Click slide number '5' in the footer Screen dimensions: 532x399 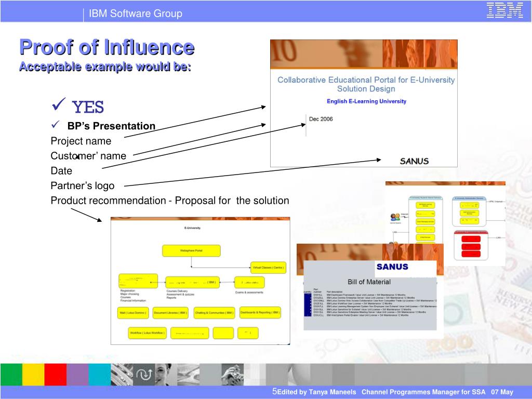[x=274, y=391]
